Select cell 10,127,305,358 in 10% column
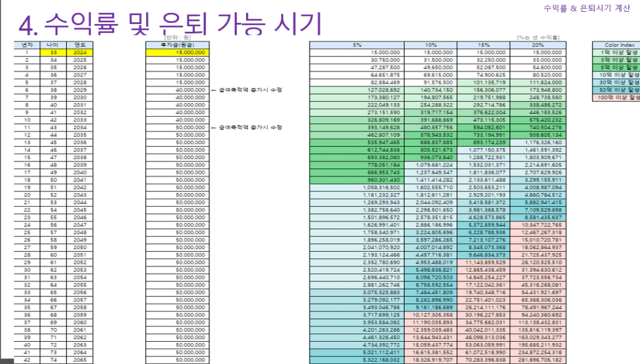Screen dimensions: 640x364 point(430,315)
